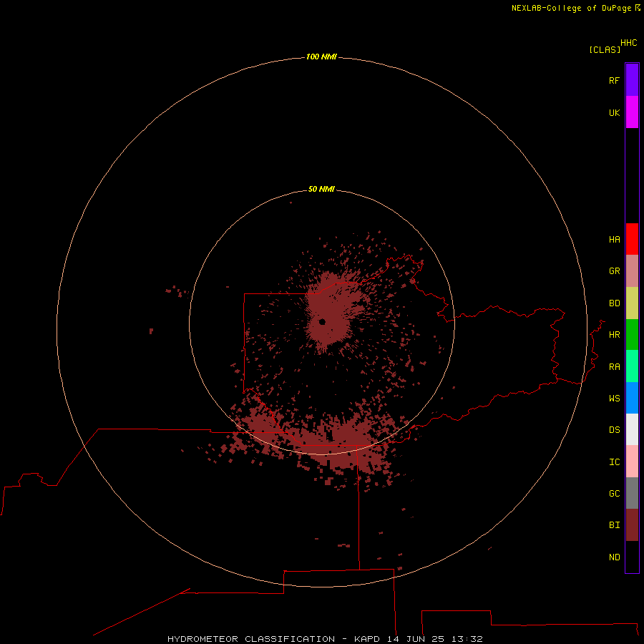Click the radar site center dot
Image resolution: width=644 pixels, height=644 pixels.
click(322, 321)
